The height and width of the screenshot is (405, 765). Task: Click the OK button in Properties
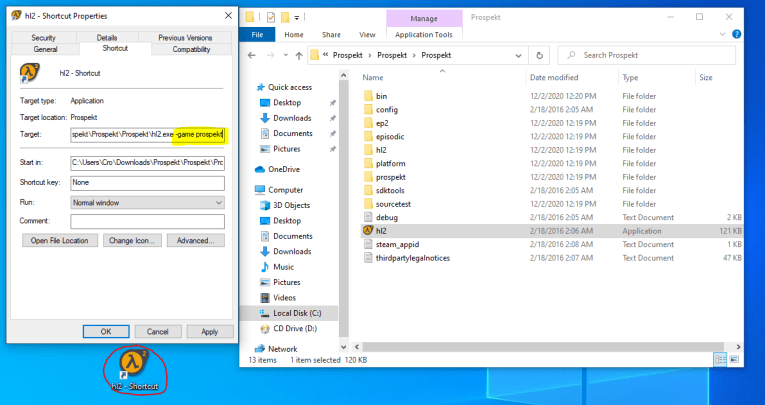point(106,331)
